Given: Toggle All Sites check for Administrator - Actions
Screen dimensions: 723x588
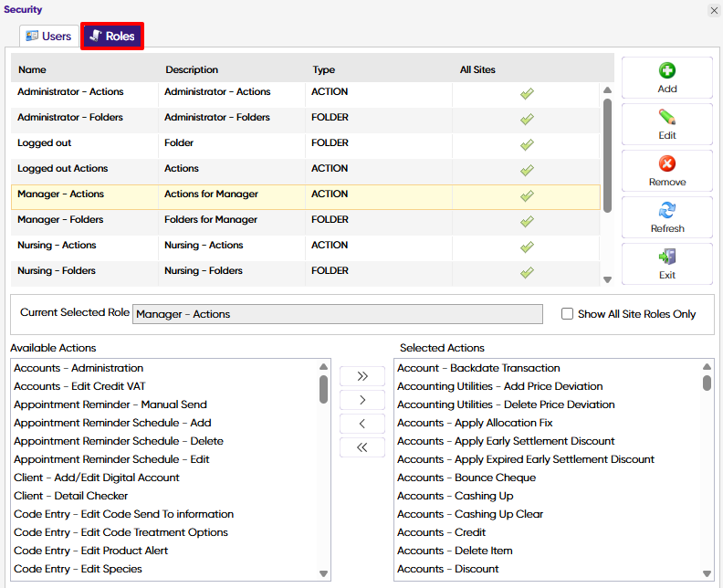Looking at the screenshot, I should [527, 94].
